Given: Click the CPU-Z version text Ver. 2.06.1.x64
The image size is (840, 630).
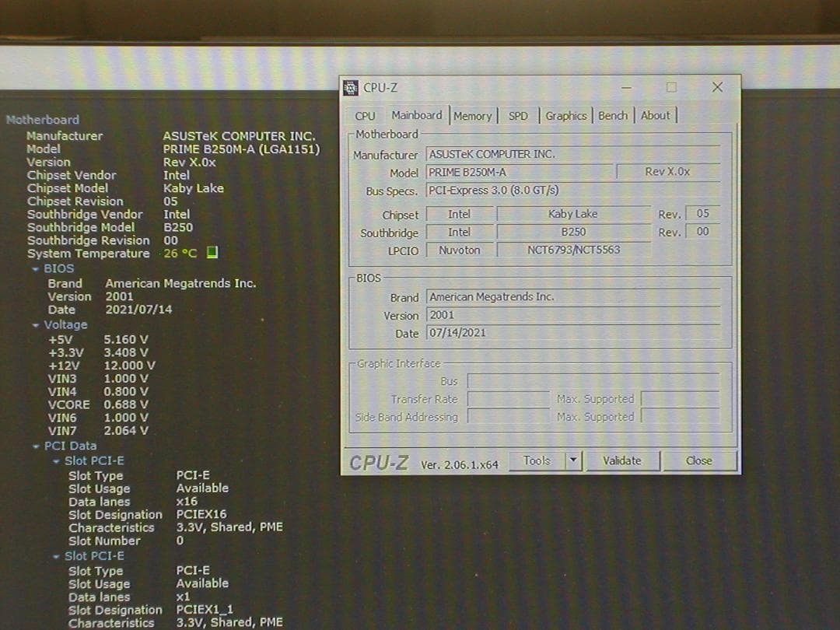Looking at the screenshot, I should point(460,465).
